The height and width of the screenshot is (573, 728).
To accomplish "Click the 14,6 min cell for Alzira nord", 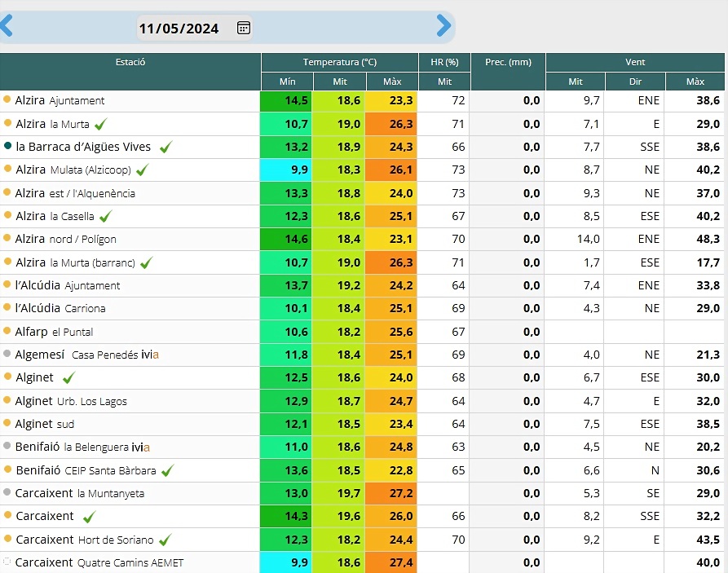I will coord(286,239).
